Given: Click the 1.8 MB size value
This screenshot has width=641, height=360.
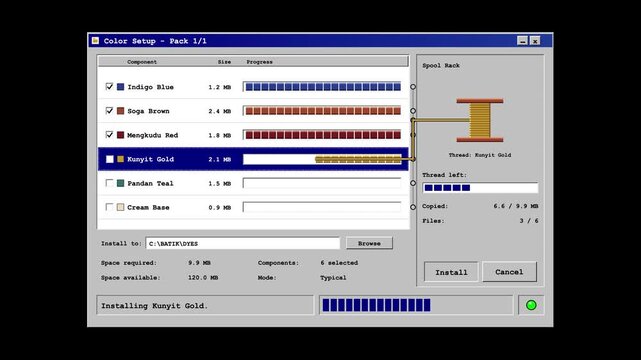Looking at the screenshot, I should (x=220, y=135).
